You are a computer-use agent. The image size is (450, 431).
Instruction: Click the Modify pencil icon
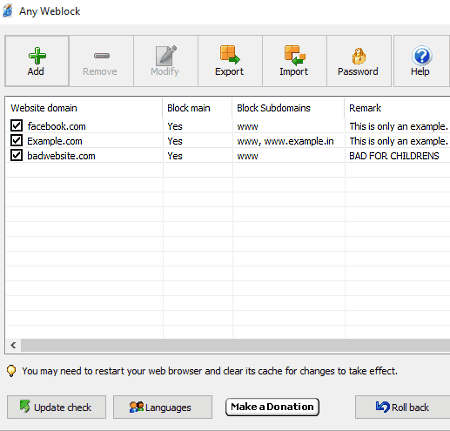[166, 55]
